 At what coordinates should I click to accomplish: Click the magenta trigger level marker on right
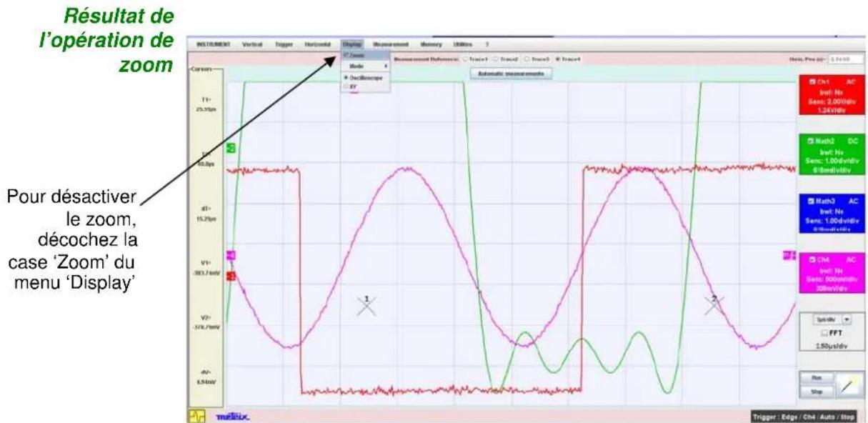tap(789, 254)
